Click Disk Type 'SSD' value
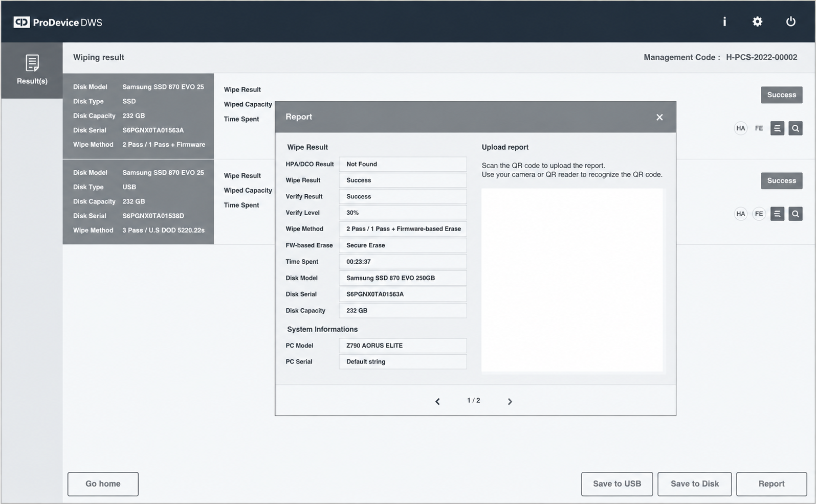The height and width of the screenshot is (504, 816). (129, 101)
